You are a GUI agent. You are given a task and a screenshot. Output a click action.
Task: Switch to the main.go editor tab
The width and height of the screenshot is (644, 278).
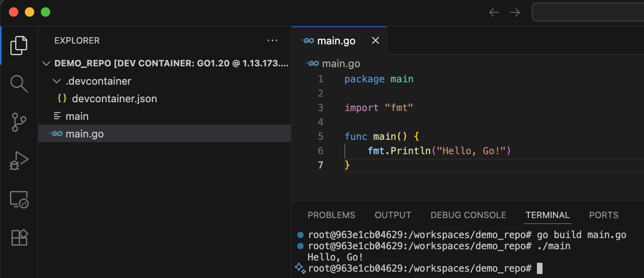[x=339, y=40]
